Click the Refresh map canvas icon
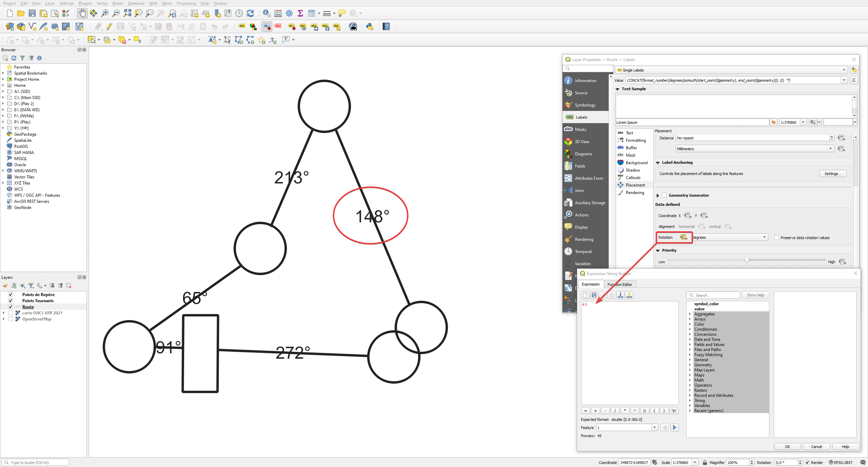Screen dimensions: 868x467 tap(250, 13)
